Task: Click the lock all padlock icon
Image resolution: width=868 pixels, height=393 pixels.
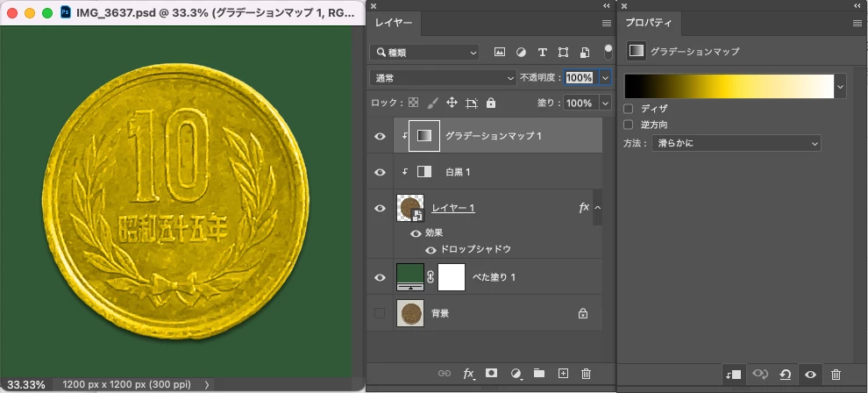Action: click(491, 103)
